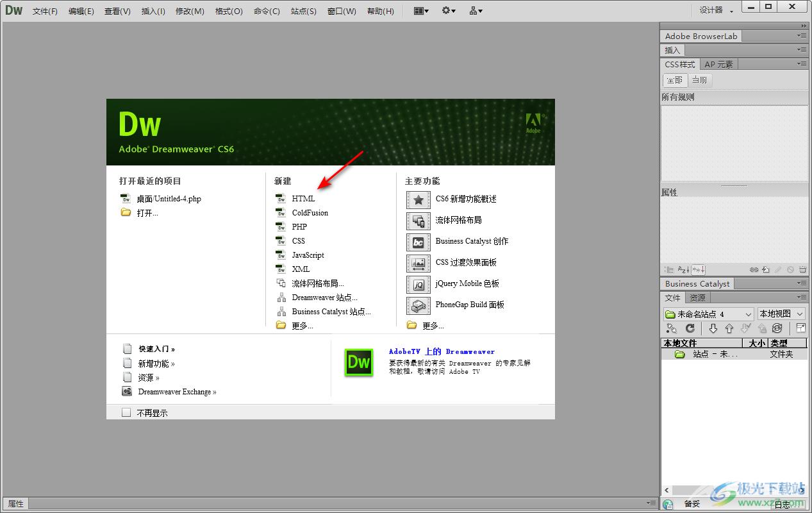The height and width of the screenshot is (513, 812).
Task: Open the 设计器 workspace dropdown
Action: 717,10
